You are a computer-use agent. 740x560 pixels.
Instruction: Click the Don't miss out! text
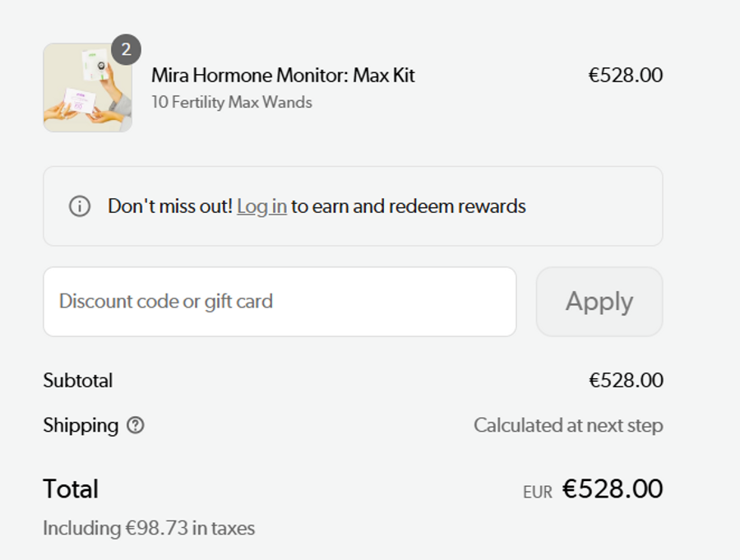170,206
